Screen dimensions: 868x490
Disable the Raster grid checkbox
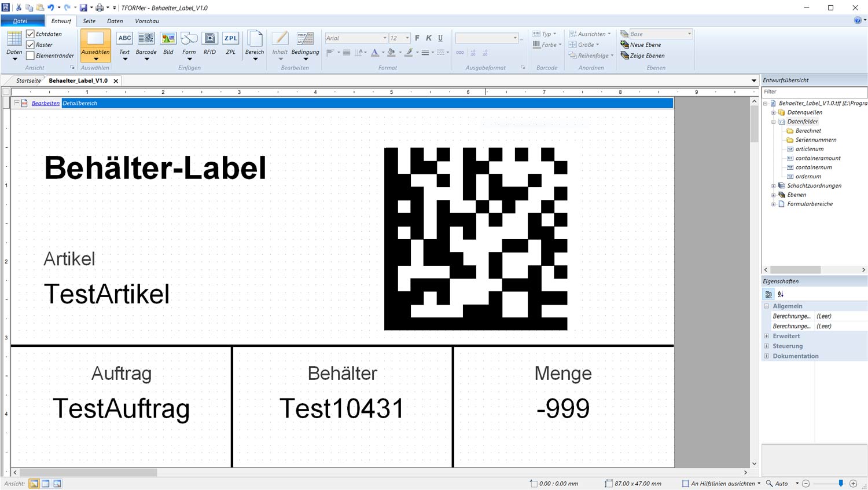(x=31, y=45)
